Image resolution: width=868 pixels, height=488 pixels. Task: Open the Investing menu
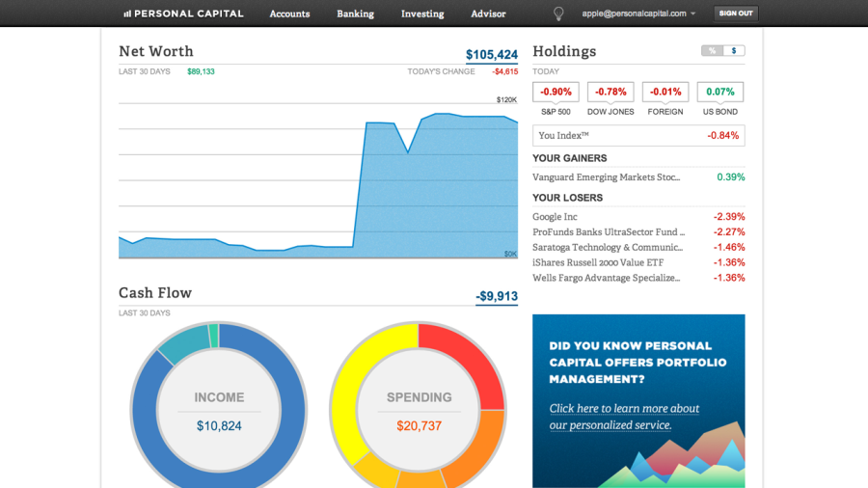(x=422, y=14)
